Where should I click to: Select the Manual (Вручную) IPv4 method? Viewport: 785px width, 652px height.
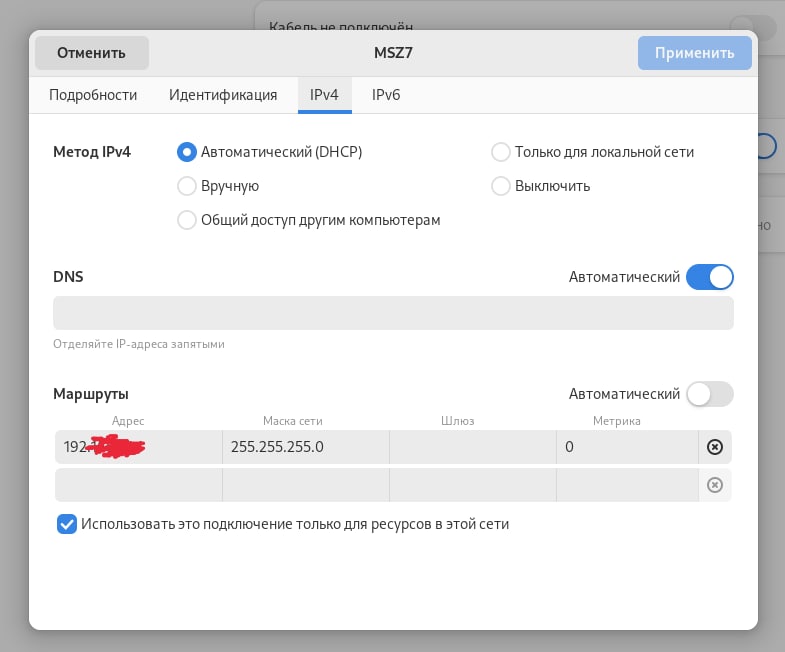pyautogui.click(x=186, y=186)
